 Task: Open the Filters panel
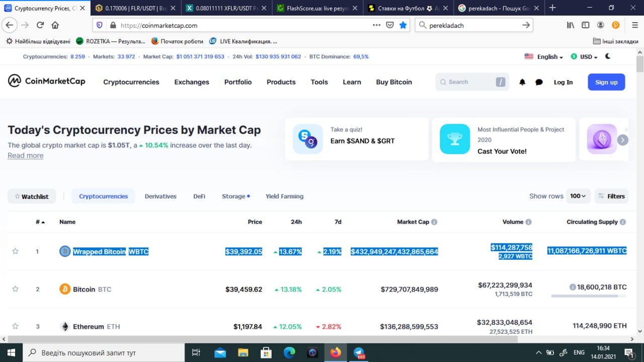pos(611,196)
